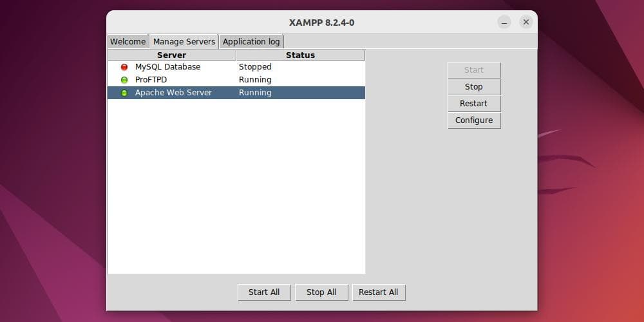The width and height of the screenshot is (644, 322).
Task: Click the Status column header
Action: (301, 55)
